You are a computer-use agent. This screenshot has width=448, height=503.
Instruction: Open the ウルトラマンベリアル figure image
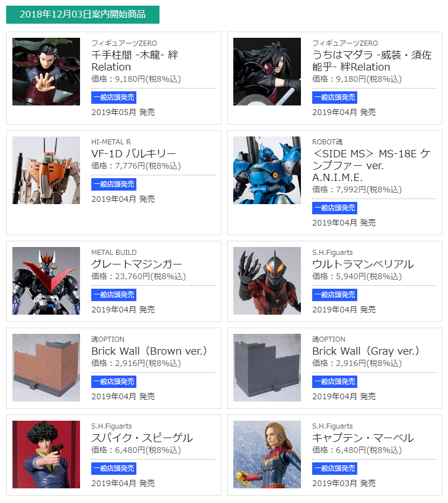(267, 281)
